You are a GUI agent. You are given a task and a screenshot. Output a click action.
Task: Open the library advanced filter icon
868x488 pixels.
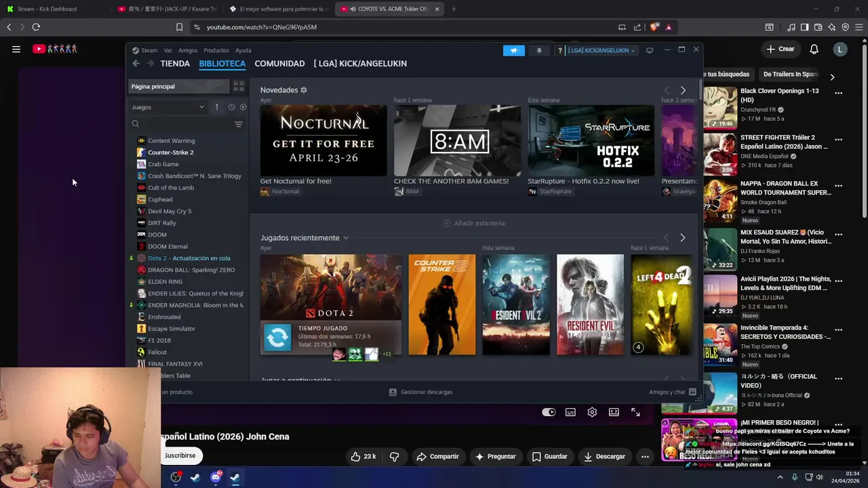[x=238, y=124]
